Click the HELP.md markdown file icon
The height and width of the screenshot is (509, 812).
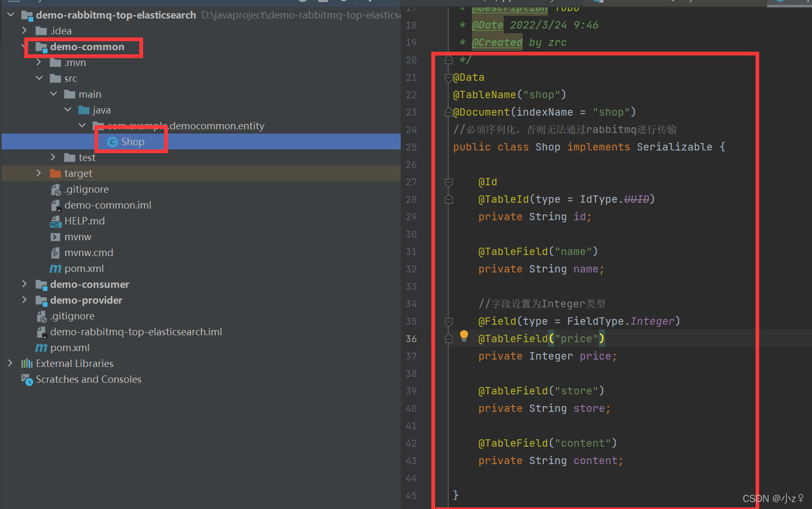tap(55, 221)
